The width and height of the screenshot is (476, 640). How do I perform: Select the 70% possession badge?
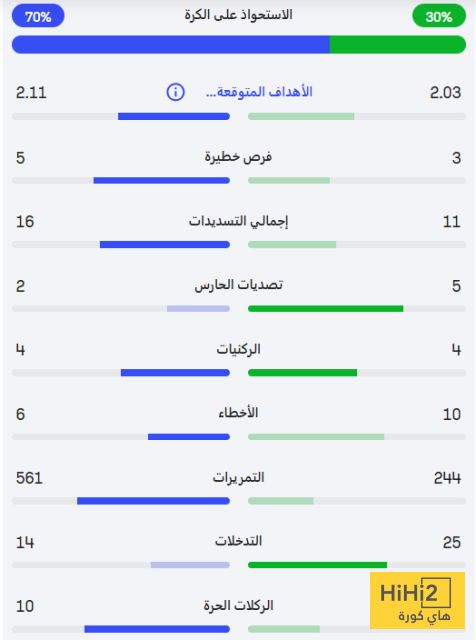pos(38,16)
